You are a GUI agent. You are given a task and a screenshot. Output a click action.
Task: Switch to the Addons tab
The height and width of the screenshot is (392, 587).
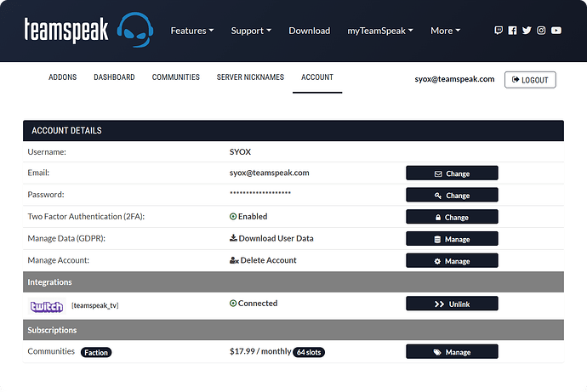click(62, 77)
